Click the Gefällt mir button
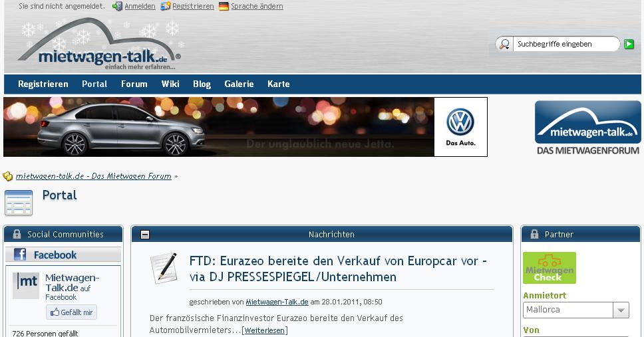The image size is (644, 337). (x=71, y=312)
